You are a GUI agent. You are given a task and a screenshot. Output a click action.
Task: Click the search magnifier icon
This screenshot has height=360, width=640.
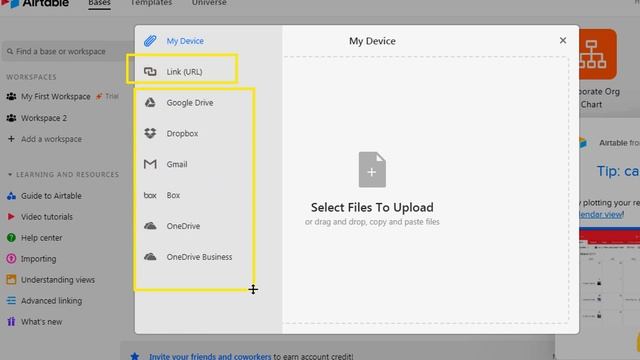coord(10,51)
